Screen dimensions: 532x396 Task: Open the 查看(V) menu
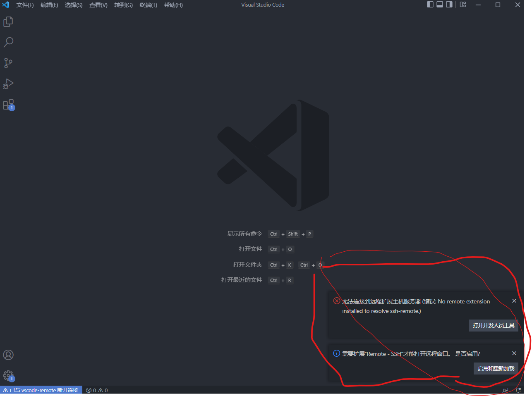(98, 5)
